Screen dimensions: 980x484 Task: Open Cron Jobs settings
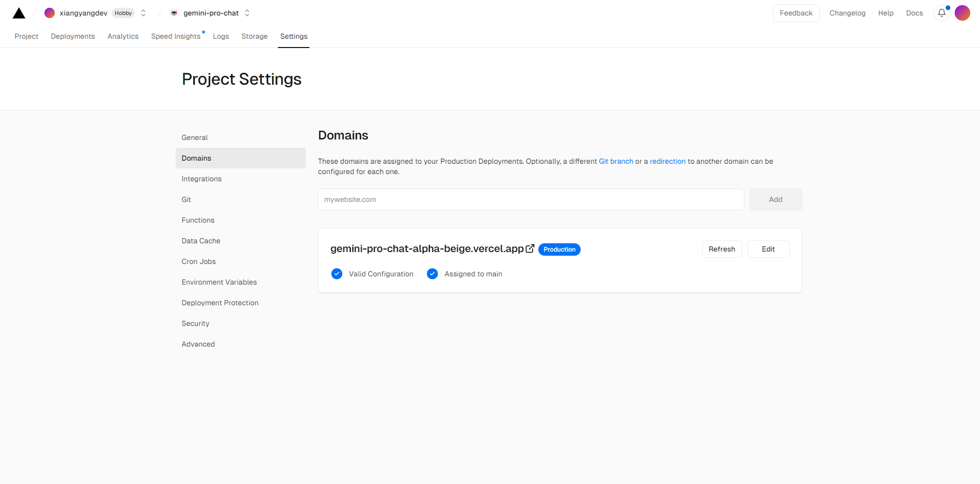241,261
